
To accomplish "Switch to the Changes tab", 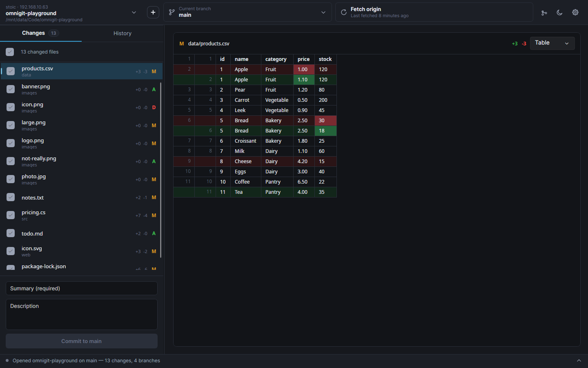I will pos(41,33).
